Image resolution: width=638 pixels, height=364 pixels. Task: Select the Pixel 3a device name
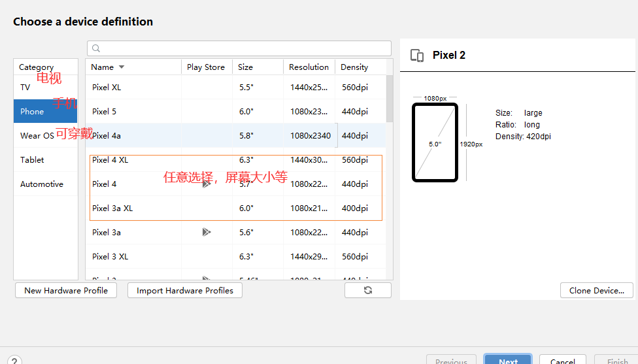point(106,232)
